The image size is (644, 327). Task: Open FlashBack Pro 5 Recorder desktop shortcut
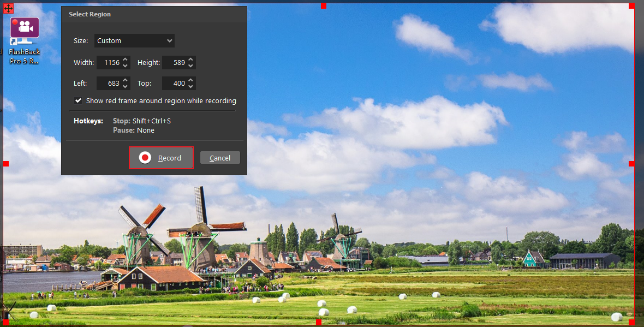click(24, 40)
